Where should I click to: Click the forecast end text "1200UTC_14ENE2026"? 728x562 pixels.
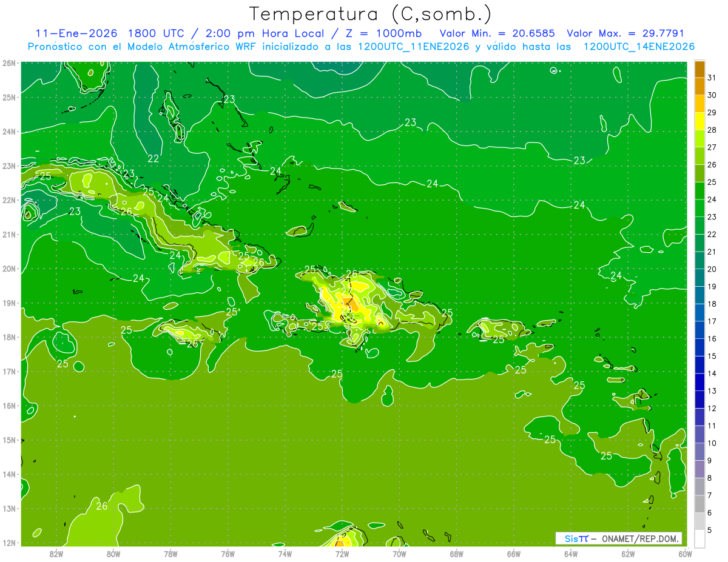pyautogui.click(x=639, y=47)
